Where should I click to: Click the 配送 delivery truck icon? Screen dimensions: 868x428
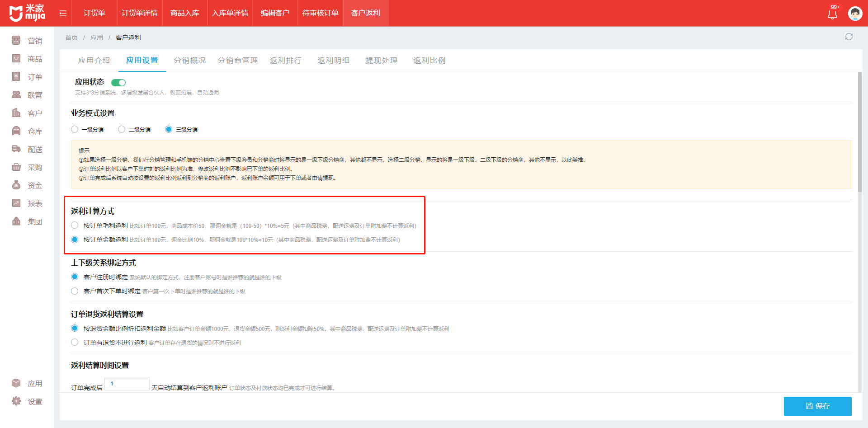click(16, 149)
